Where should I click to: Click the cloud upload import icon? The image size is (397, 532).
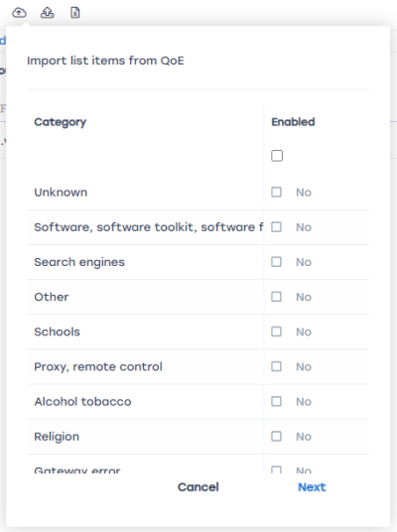click(19, 13)
